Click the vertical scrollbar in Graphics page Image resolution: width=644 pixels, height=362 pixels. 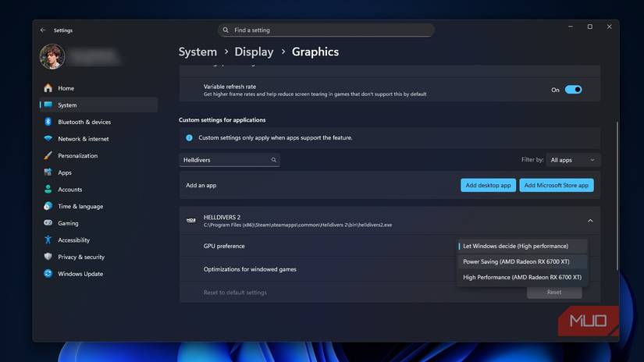[x=617, y=195]
